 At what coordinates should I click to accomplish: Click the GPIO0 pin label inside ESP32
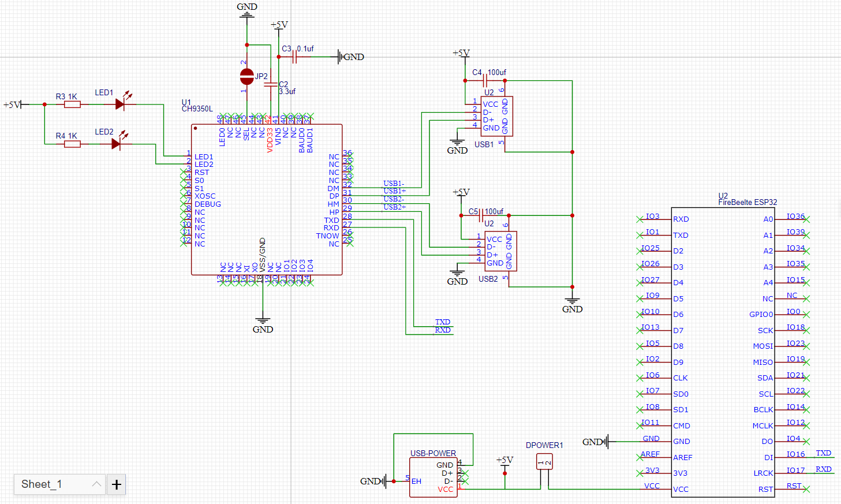coord(761,315)
